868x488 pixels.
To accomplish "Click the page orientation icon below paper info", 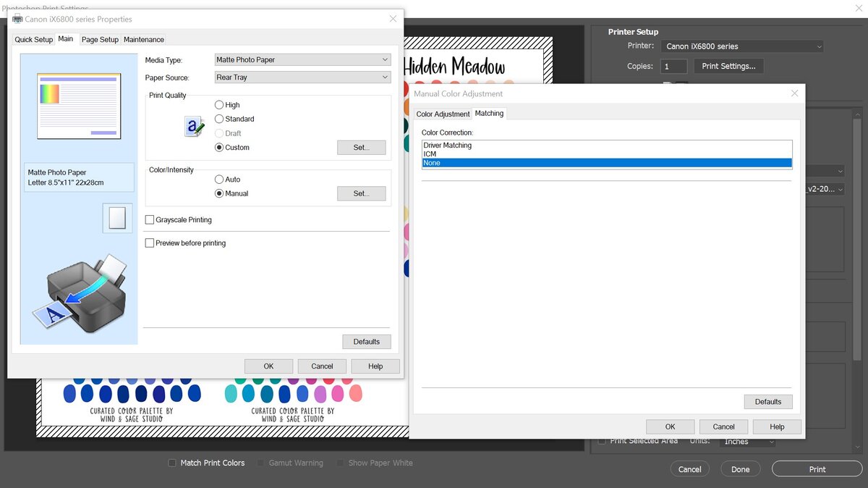I will tap(117, 217).
